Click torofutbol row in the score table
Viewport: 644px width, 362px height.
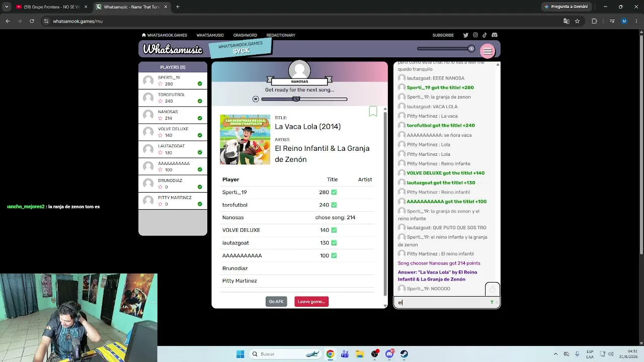(x=297, y=205)
